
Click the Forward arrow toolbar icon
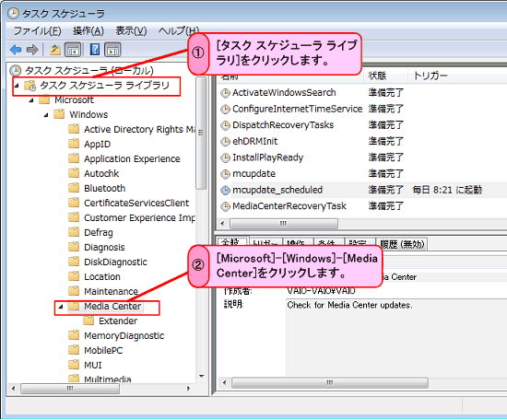point(32,50)
